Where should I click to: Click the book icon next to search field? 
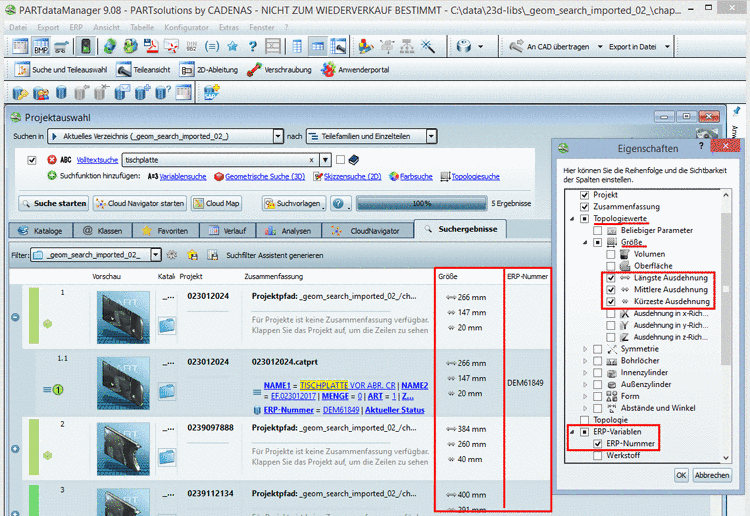pos(353,160)
